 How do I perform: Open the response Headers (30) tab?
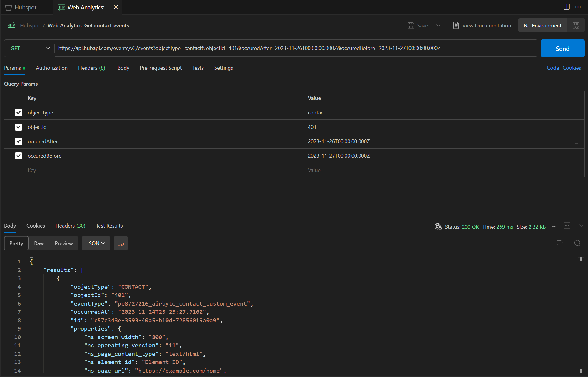[x=70, y=226]
